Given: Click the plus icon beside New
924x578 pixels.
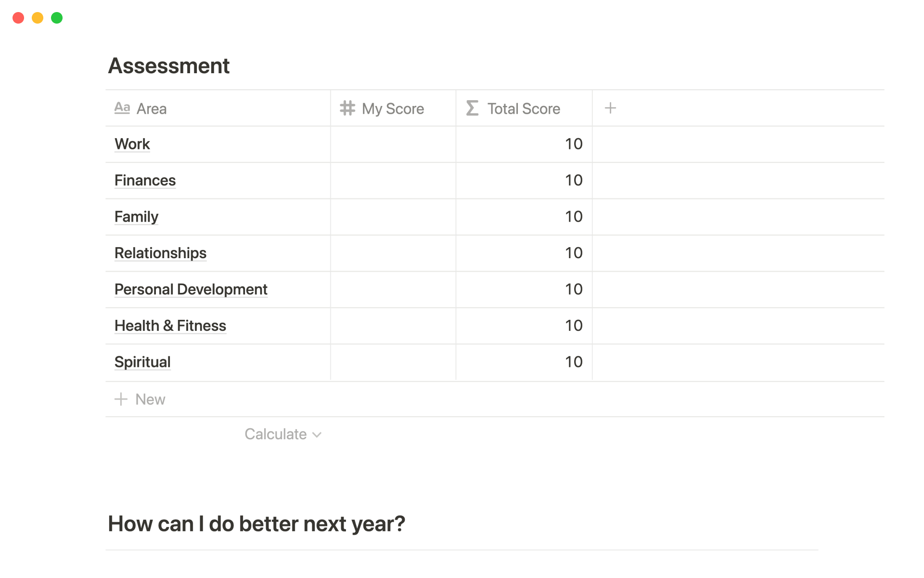Looking at the screenshot, I should (x=121, y=399).
